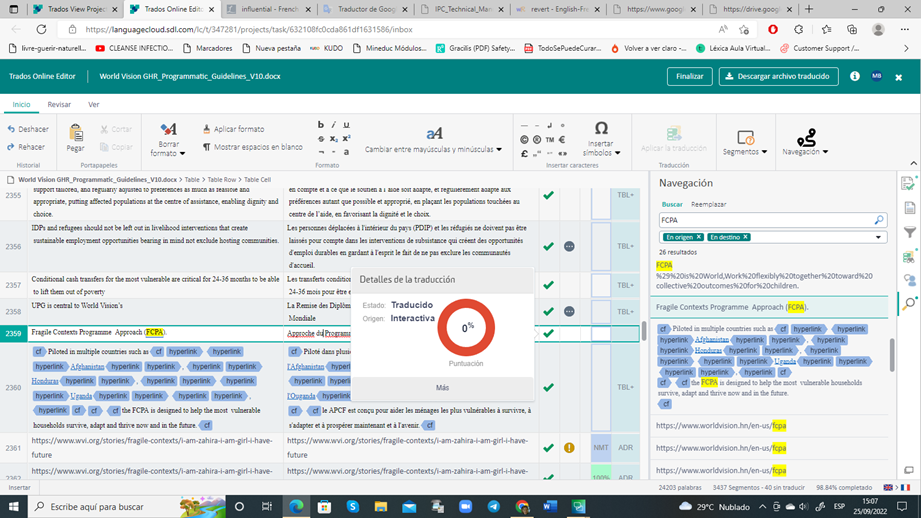Image resolution: width=921 pixels, height=518 pixels.
Task: Switch to the Ver ribbon tab
Action: tap(93, 105)
